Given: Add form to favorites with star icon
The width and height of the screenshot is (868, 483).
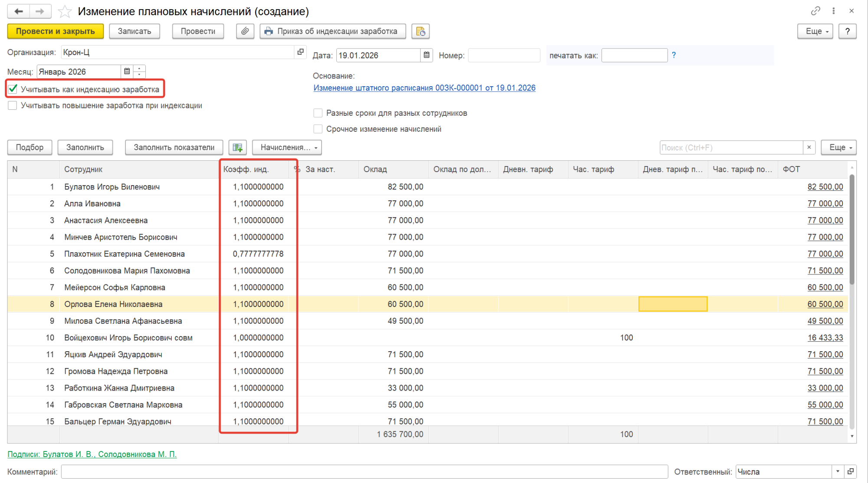Looking at the screenshot, I should tap(65, 11).
